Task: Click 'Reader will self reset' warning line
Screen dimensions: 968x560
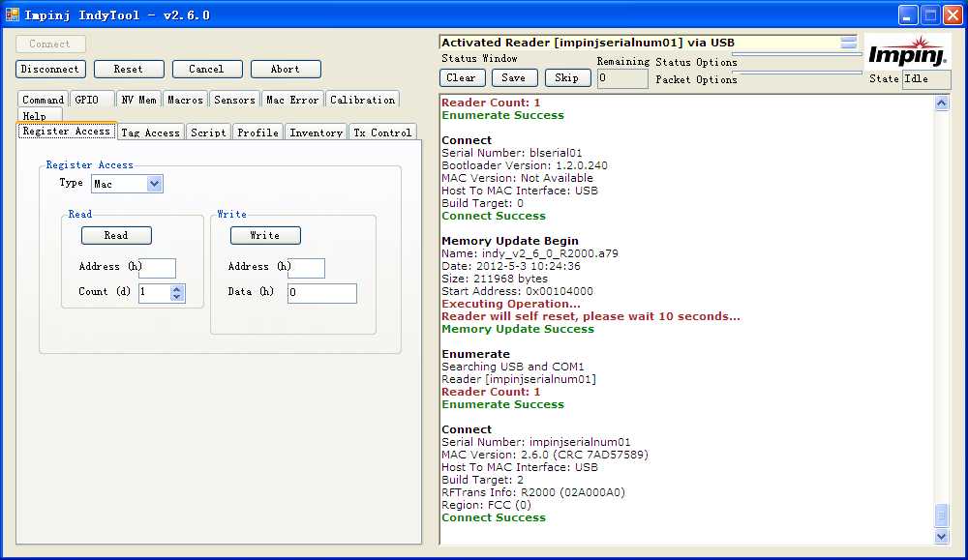Action: (590, 316)
